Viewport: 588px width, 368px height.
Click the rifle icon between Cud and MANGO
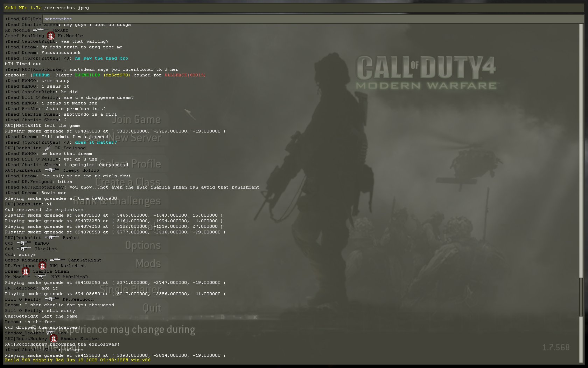tap(24, 243)
